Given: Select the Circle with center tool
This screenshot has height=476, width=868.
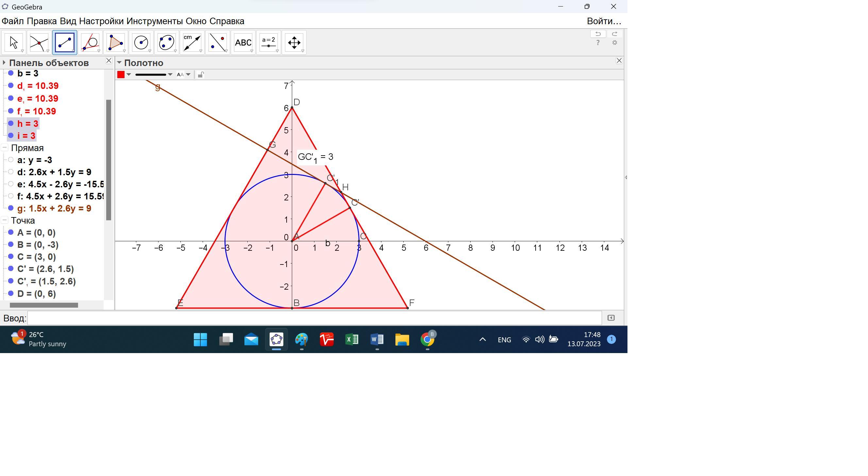Looking at the screenshot, I should click(141, 42).
